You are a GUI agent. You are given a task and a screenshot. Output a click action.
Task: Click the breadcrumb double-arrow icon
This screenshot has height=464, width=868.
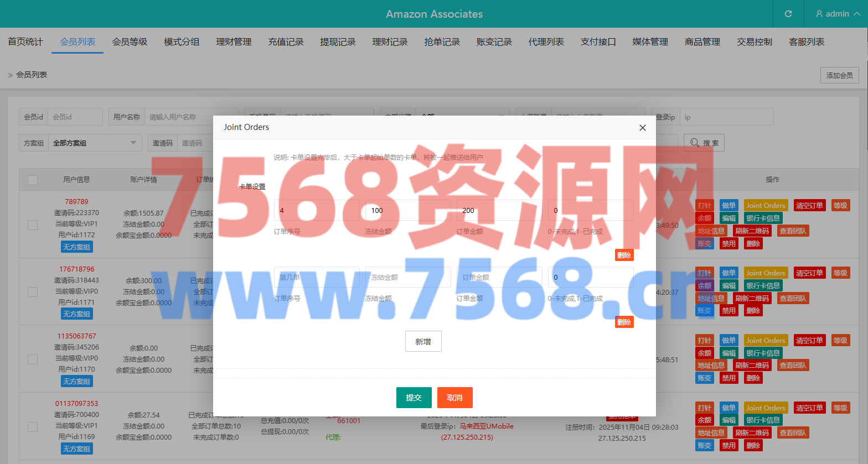coord(10,75)
